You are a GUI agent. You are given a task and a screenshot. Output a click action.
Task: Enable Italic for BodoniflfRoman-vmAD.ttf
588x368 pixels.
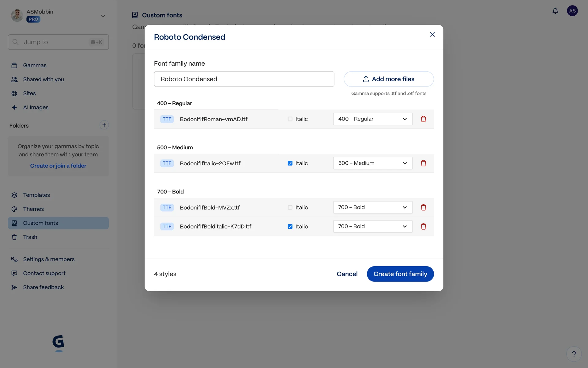point(290,119)
